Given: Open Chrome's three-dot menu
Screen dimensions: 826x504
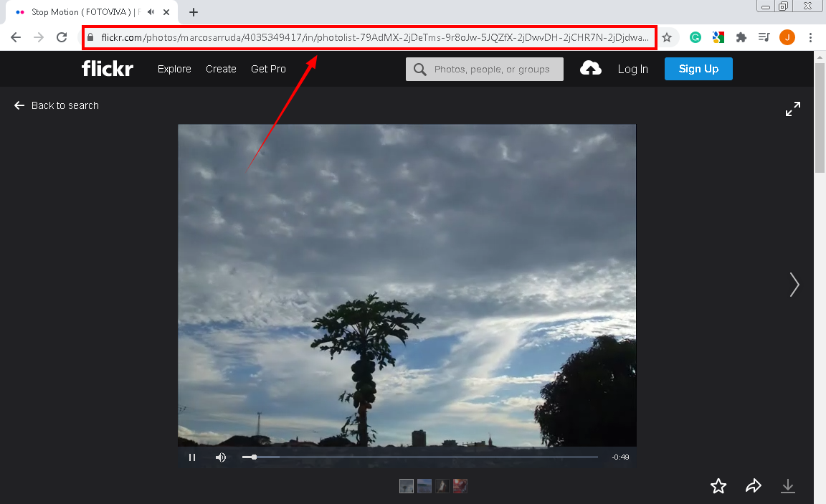Looking at the screenshot, I should pyautogui.click(x=810, y=37).
